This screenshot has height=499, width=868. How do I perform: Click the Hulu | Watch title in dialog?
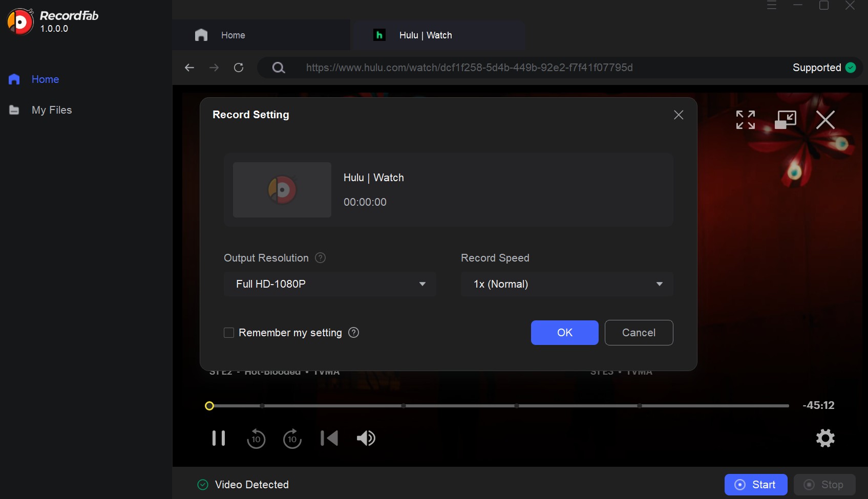[x=374, y=178]
